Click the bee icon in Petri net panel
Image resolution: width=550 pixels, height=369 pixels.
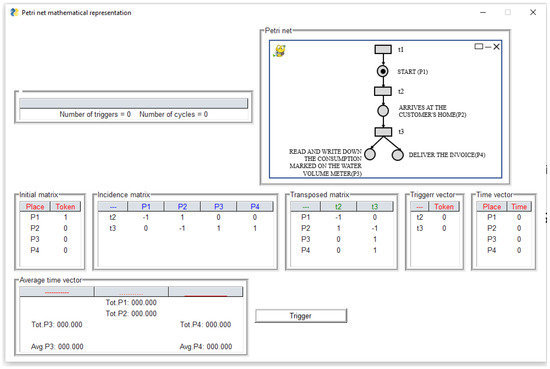[280, 51]
